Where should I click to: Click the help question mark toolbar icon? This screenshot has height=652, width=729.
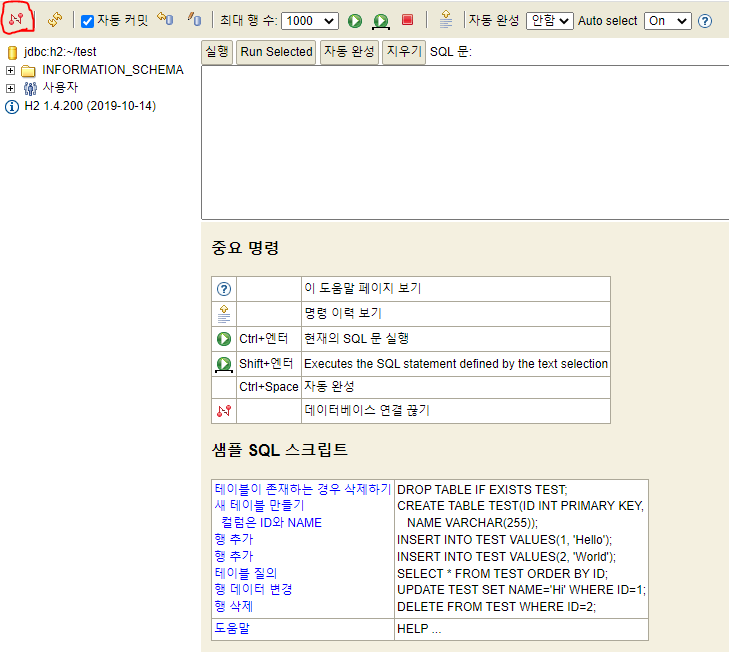(705, 21)
